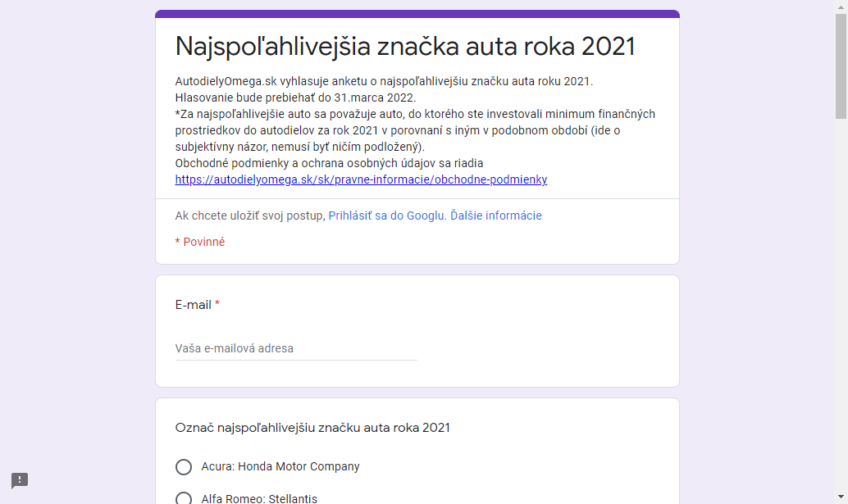Open the 'Ďalšie informácie' link

(496, 216)
